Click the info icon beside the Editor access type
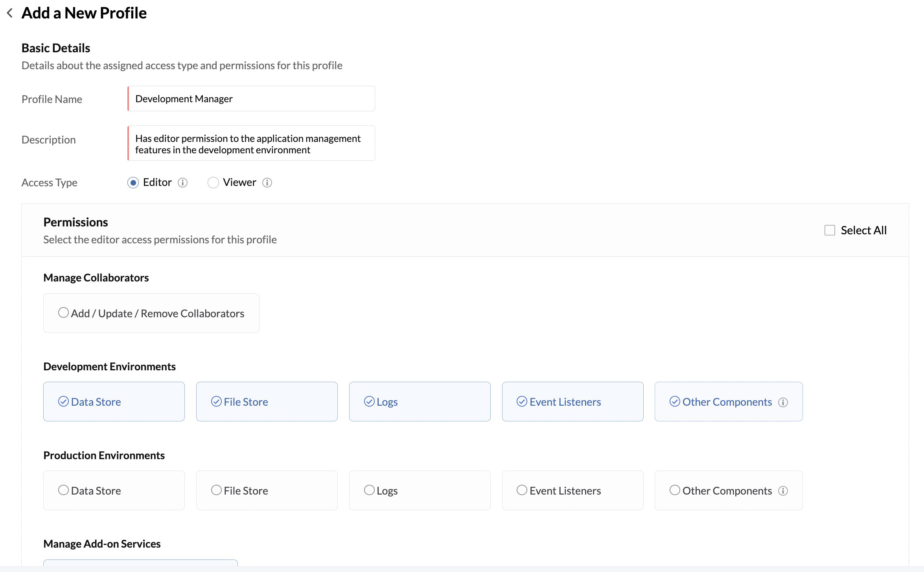This screenshot has width=924, height=572. point(182,182)
